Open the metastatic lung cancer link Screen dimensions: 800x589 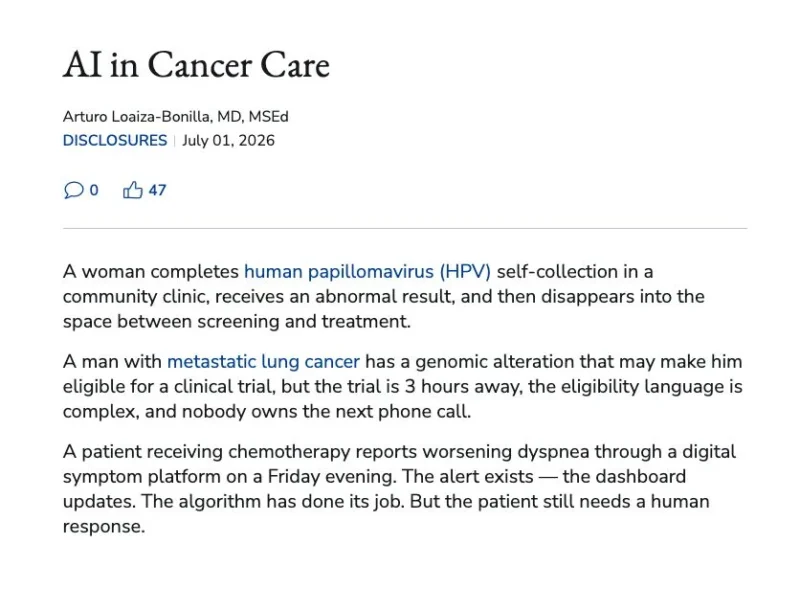point(263,362)
